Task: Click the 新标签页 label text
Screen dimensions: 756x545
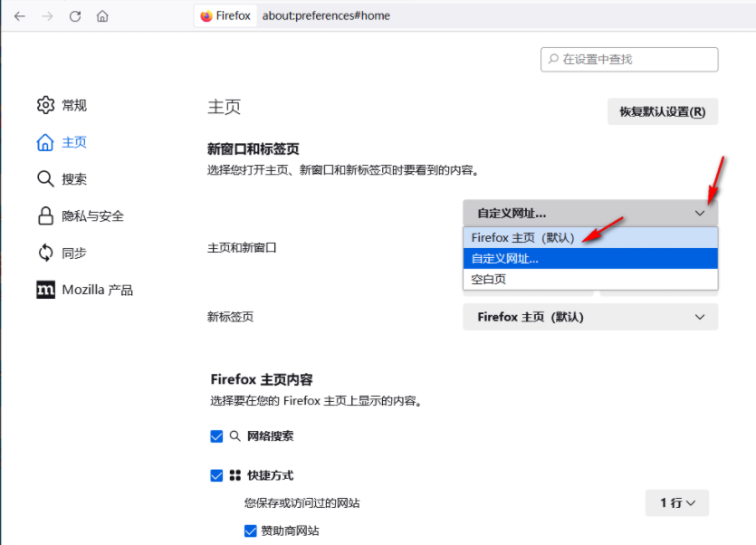Action: pos(230,317)
